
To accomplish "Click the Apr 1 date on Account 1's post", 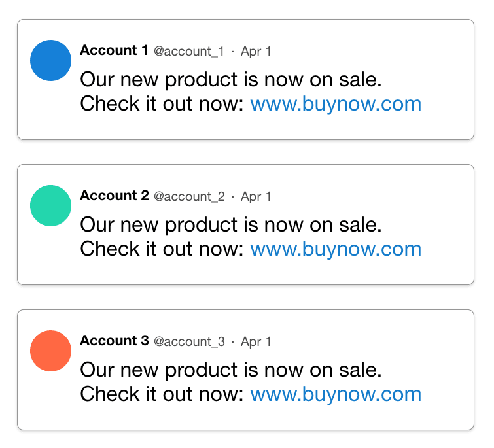I will (x=256, y=51).
